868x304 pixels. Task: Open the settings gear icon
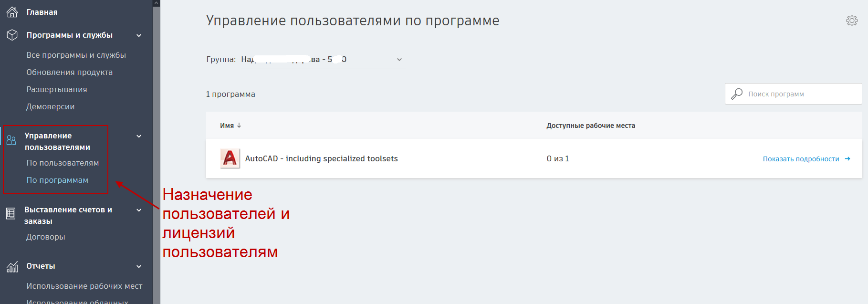coord(852,21)
